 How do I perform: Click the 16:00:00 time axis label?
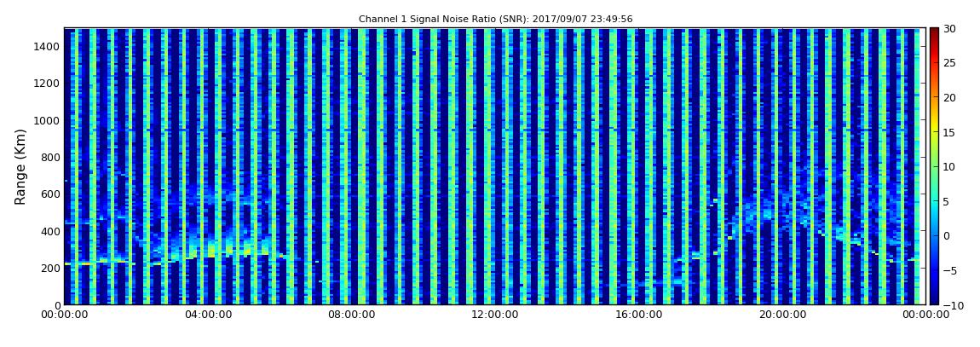point(637,315)
